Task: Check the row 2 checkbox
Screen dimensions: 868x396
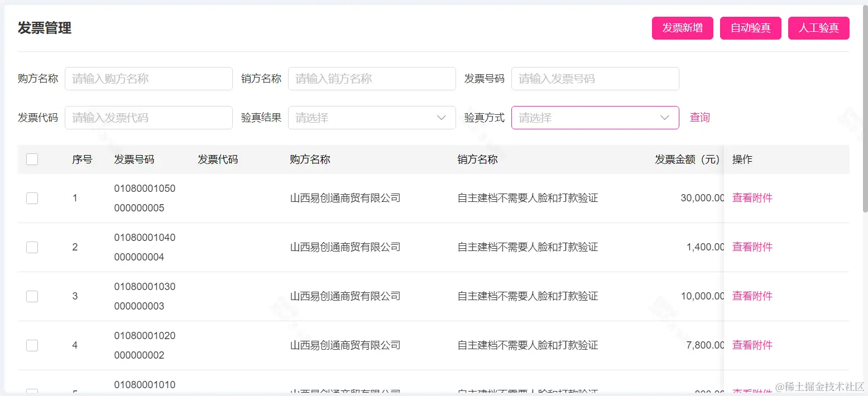Action: [32, 247]
